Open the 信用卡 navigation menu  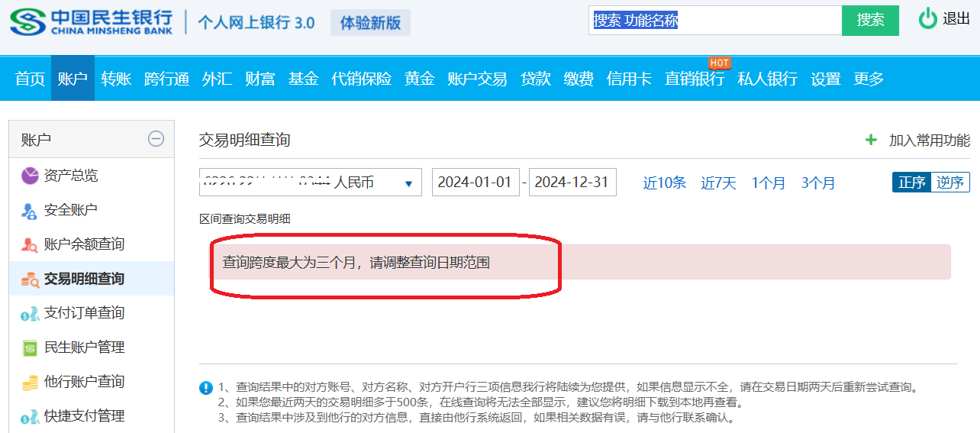pos(629,78)
